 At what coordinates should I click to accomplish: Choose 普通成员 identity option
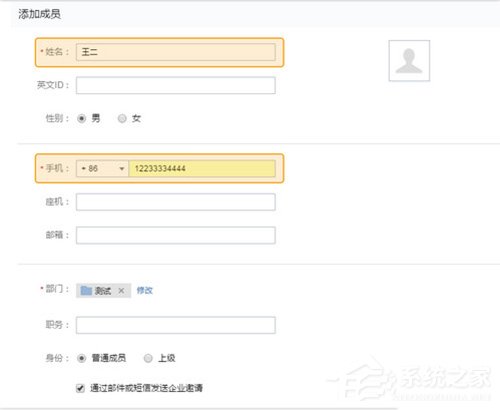[x=82, y=358]
